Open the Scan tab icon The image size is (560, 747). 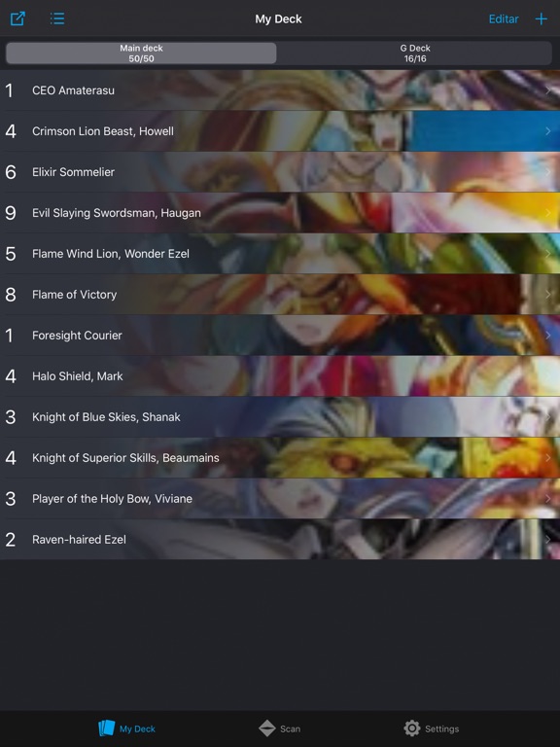pyautogui.click(x=267, y=728)
